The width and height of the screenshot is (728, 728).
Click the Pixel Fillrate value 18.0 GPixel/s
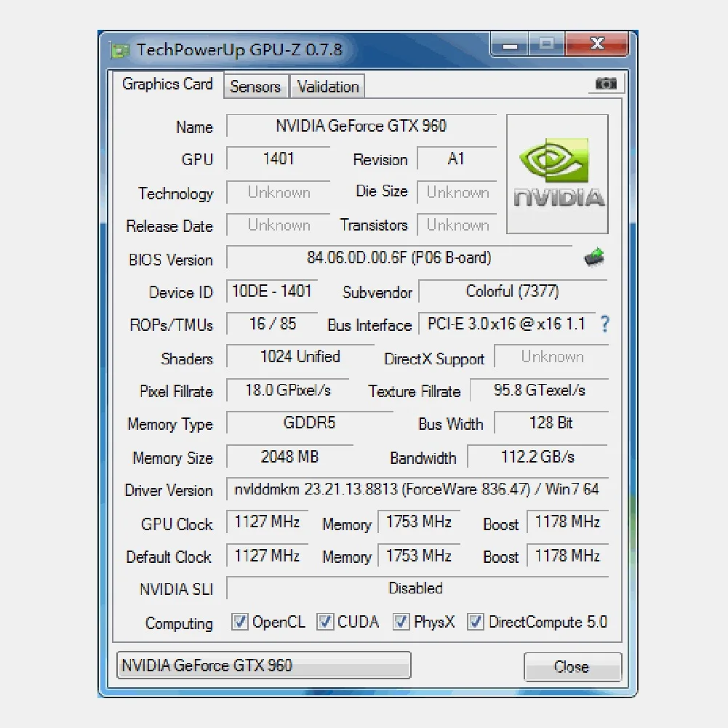click(288, 390)
